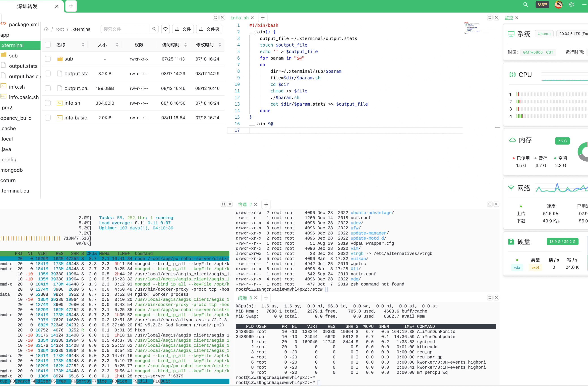Maximize the info.sh editor panel

(x=490, y=17)
